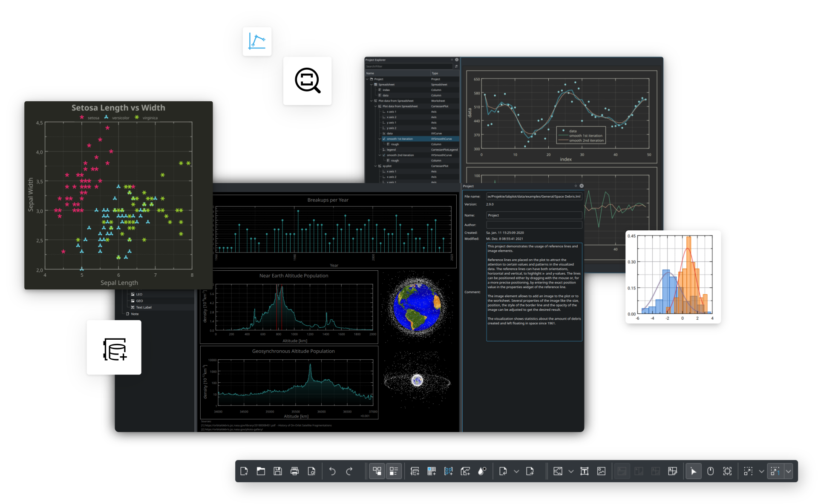The width and height of the screenshot is (818, 504).
Task: Collapse the smooth 2nd iteration node
Action: click(380, 155)
